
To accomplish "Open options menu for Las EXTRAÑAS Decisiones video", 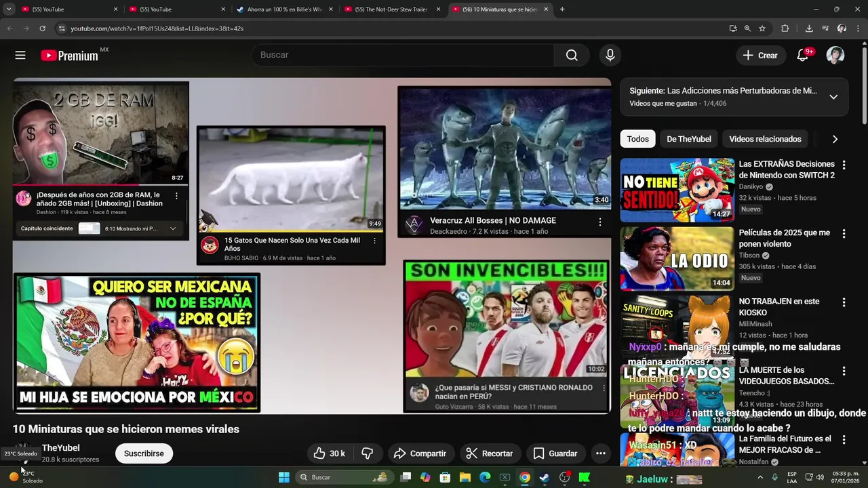I will click(x=844, y=165).
